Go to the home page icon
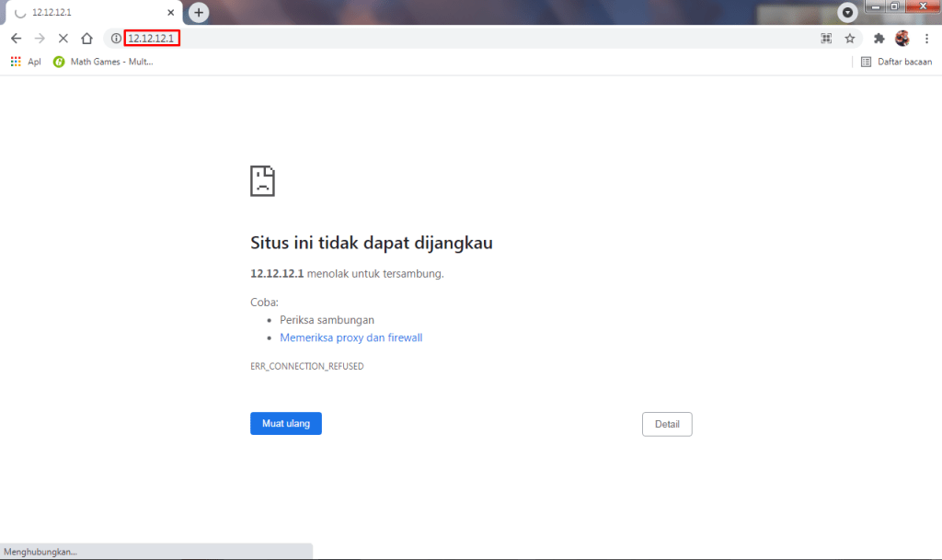This screenshot has height=560, width=942. click(86, 39)
